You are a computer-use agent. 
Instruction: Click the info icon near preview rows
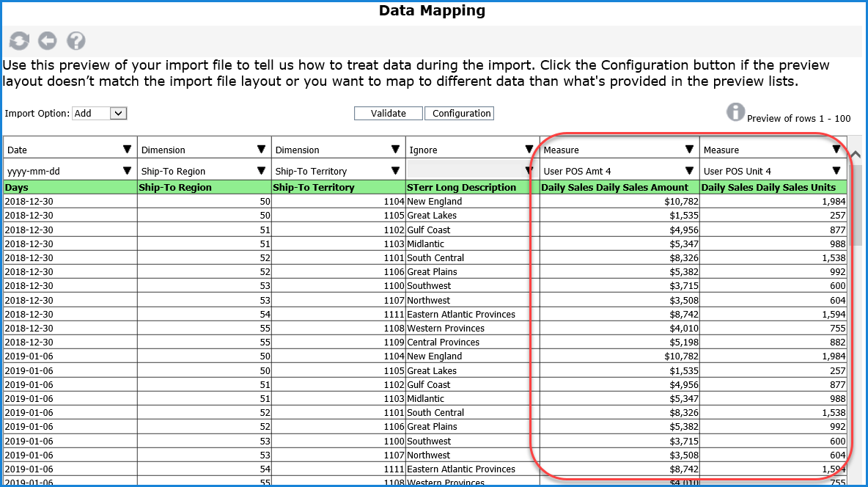(x=735, y=111)
